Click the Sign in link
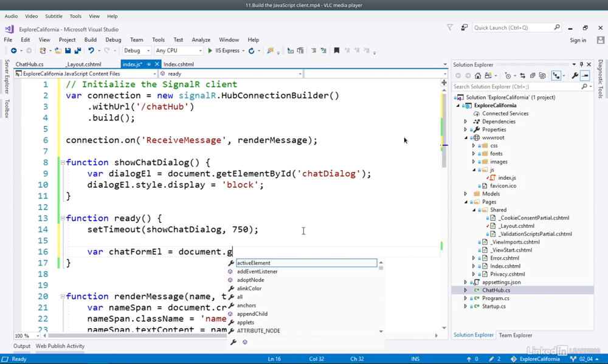The image size is (608, 364). click(578, 40)
